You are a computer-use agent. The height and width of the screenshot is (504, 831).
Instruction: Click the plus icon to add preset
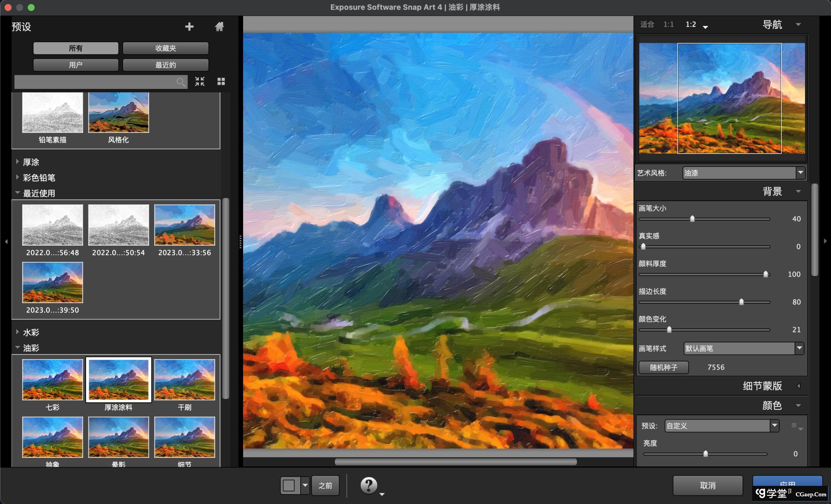[x=189, y=27]
